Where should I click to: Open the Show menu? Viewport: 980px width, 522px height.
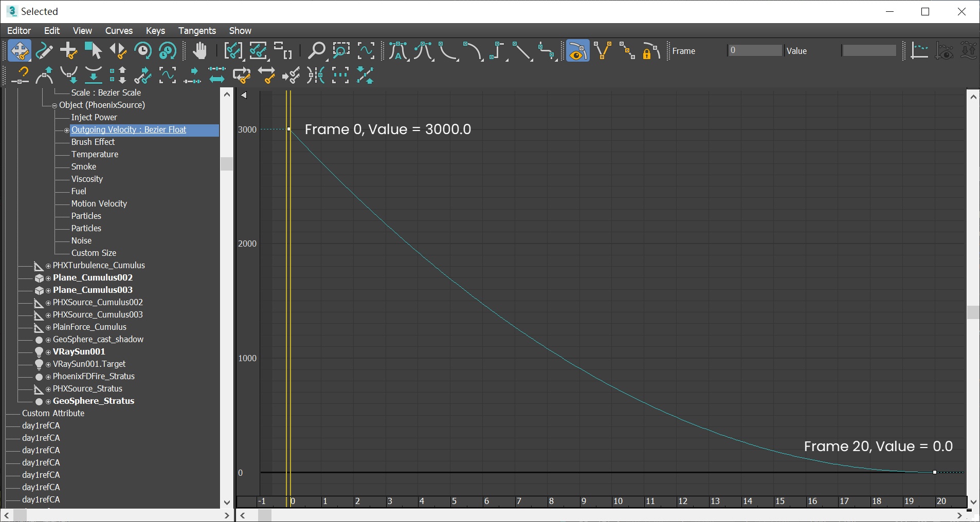click(240, 31)
